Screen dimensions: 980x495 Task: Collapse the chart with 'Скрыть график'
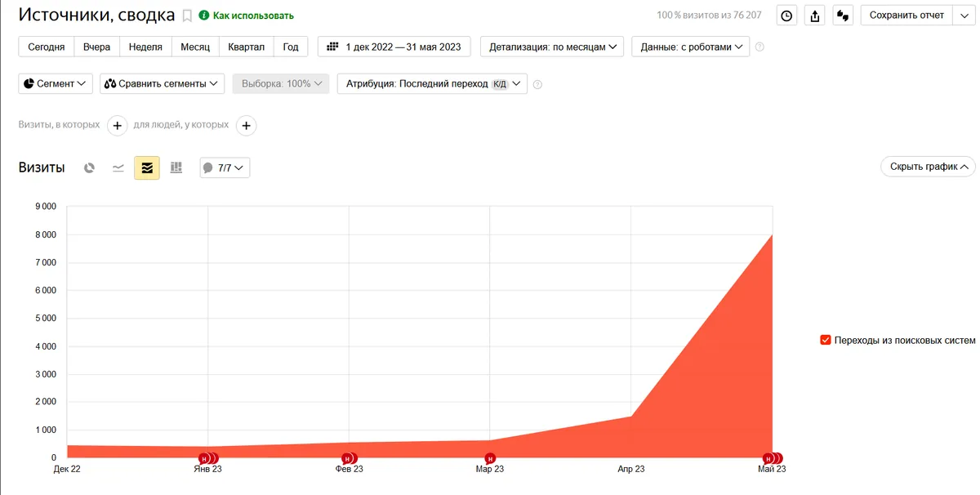(928, 166)
